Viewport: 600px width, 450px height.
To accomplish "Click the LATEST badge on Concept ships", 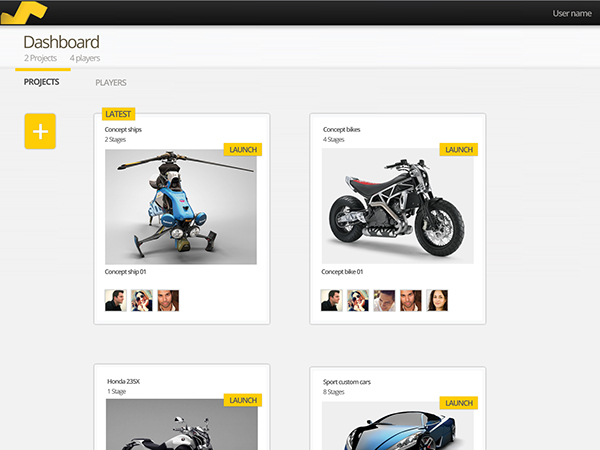I will pyautogui.click(x=118, y=114).
